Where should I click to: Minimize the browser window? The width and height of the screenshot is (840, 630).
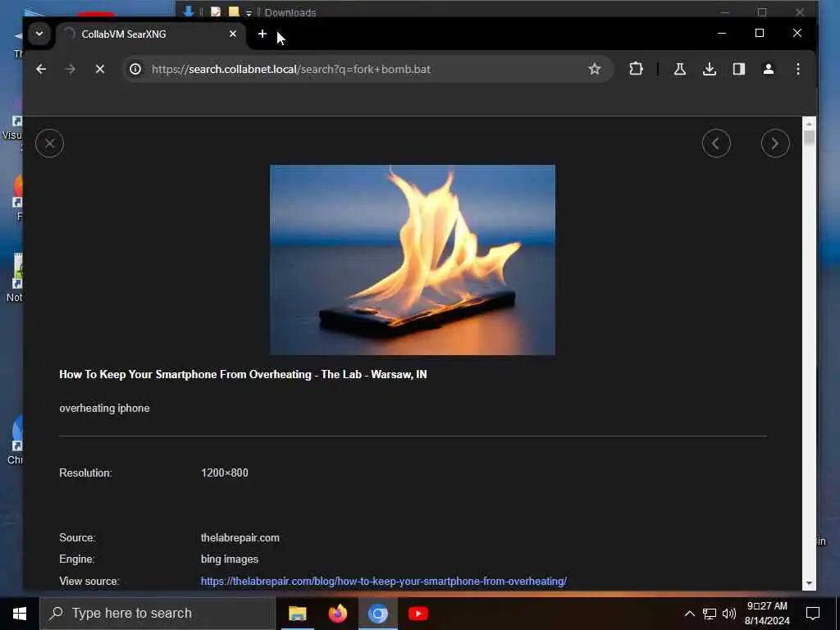722,33
